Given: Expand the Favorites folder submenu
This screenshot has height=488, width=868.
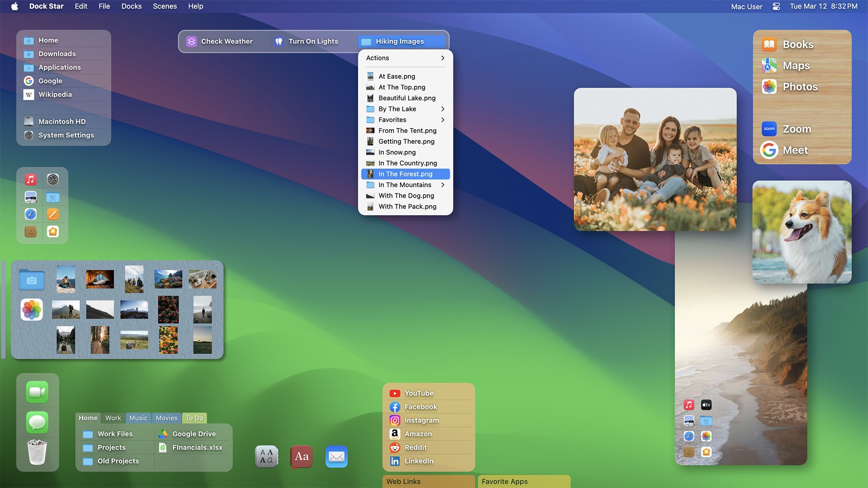Looking at the screenshot, I should (x=406, y=120).
